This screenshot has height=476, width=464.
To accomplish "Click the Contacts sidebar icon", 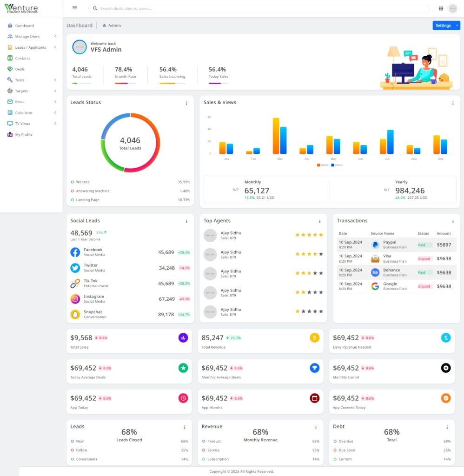I will [10, 58].
